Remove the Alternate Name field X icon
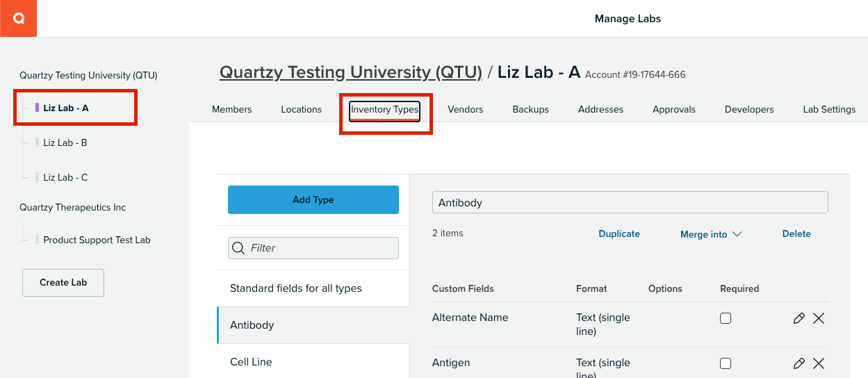Viewport: 868px width, 378px height. (x=819, y=318)
